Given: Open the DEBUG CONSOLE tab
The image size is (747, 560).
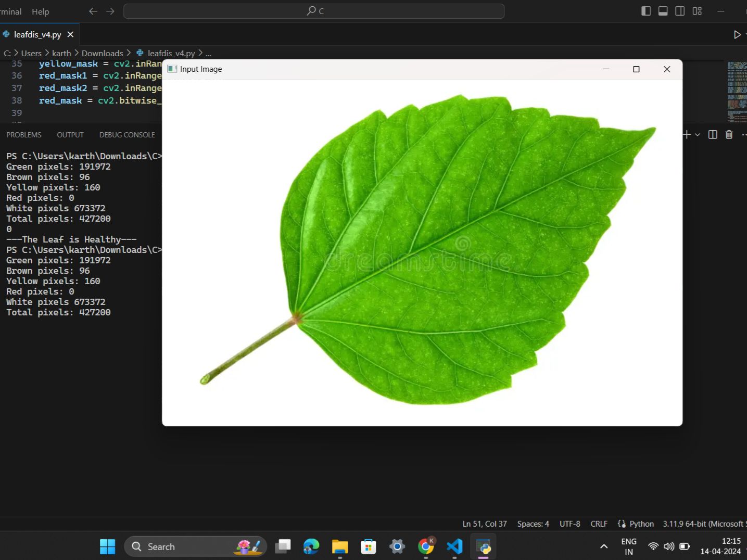Looking at the screenshot, I should [x=126, y=134].
